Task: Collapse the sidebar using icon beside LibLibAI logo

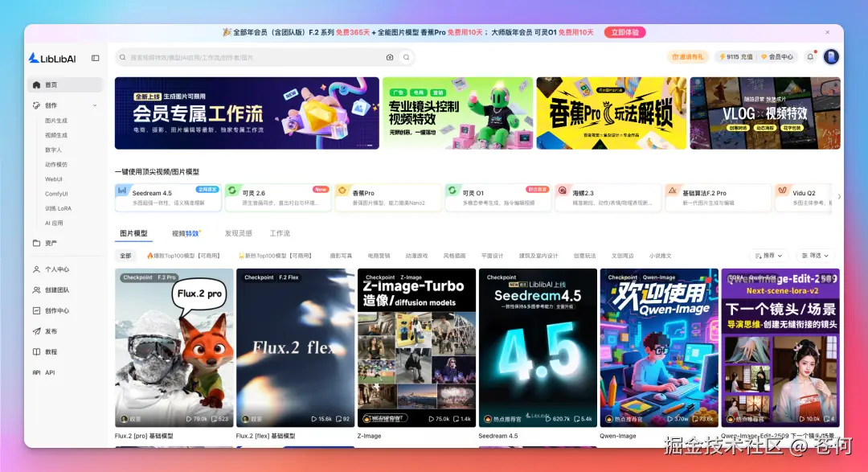Action: [x=94, y=57]
